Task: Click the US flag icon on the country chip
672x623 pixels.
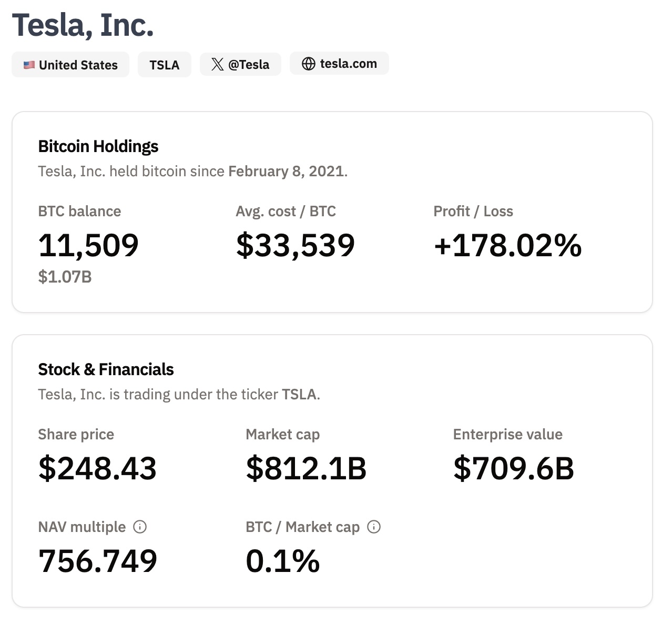Action: pyautogui.click(x=29, y=65)
